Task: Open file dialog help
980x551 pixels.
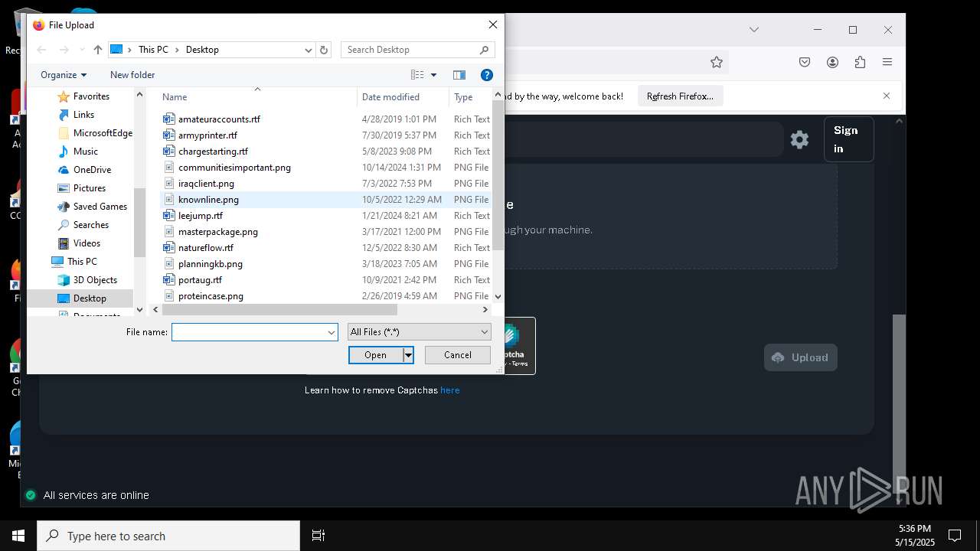Action: point(486,75)
